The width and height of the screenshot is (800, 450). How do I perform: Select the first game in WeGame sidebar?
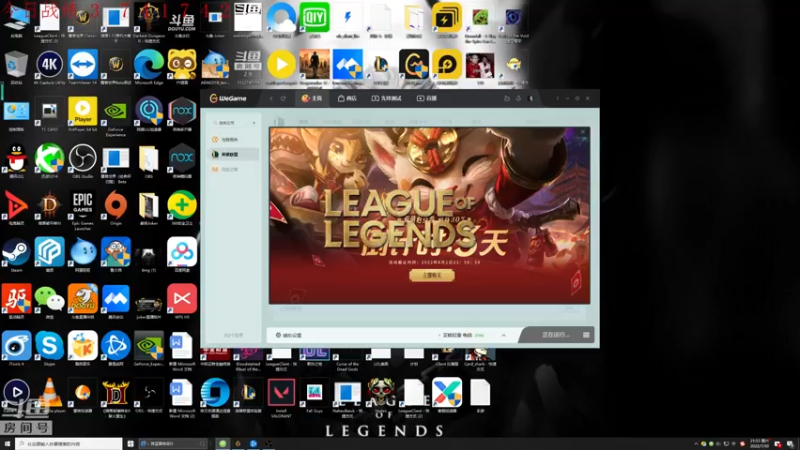click(234, 139)
